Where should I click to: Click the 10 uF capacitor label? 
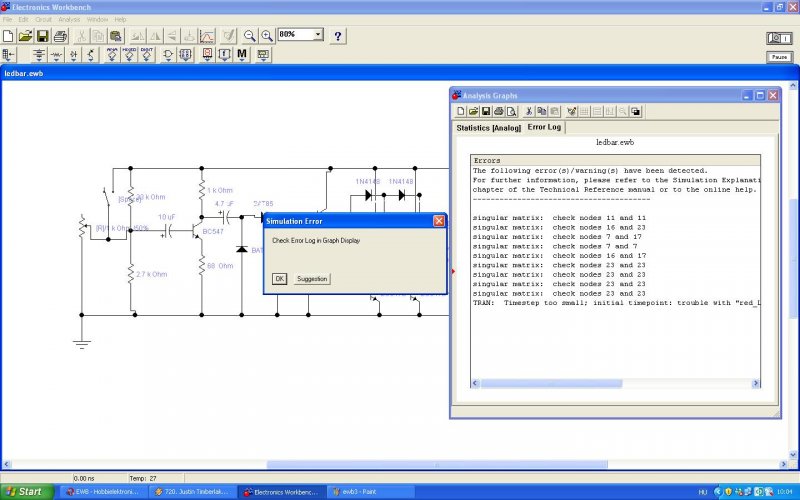click(166, 217)
